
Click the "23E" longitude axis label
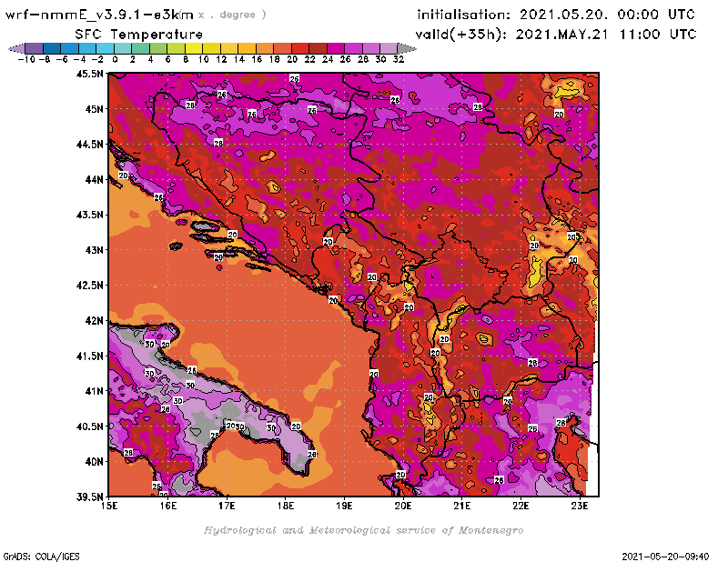[580, 506]
